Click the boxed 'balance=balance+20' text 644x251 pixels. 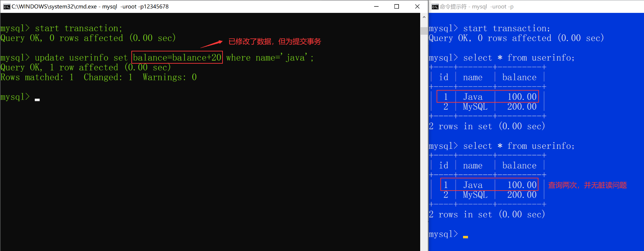[177, 58]
